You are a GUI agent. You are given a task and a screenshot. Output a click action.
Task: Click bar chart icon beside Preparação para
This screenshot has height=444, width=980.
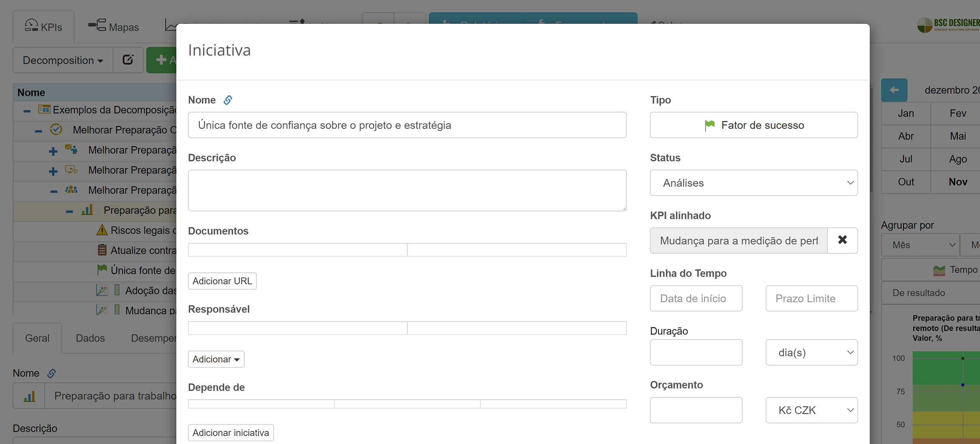tap(87, 210)
